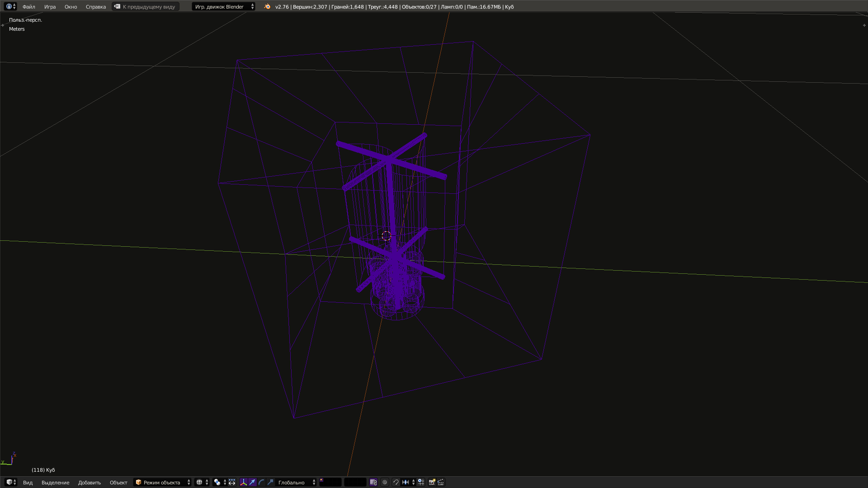The height and width of the screenshot is (488, 868).
Task: Select the Rotate manipulator icon
Action: (261, 482)
